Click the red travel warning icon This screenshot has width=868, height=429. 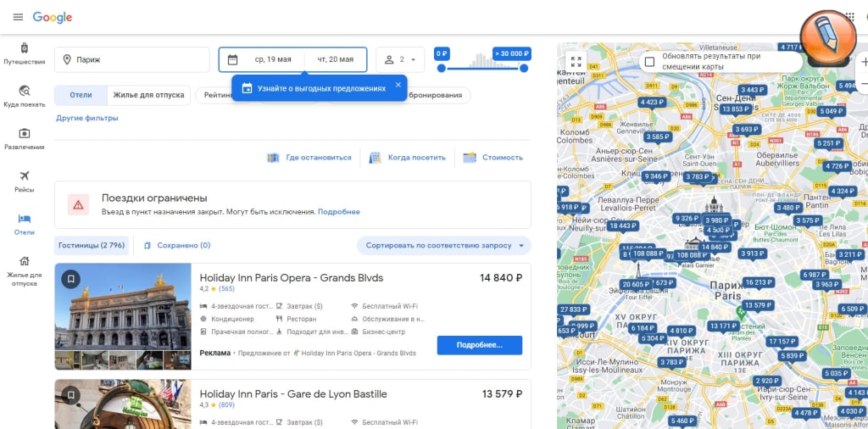click(x=78, y=205)
